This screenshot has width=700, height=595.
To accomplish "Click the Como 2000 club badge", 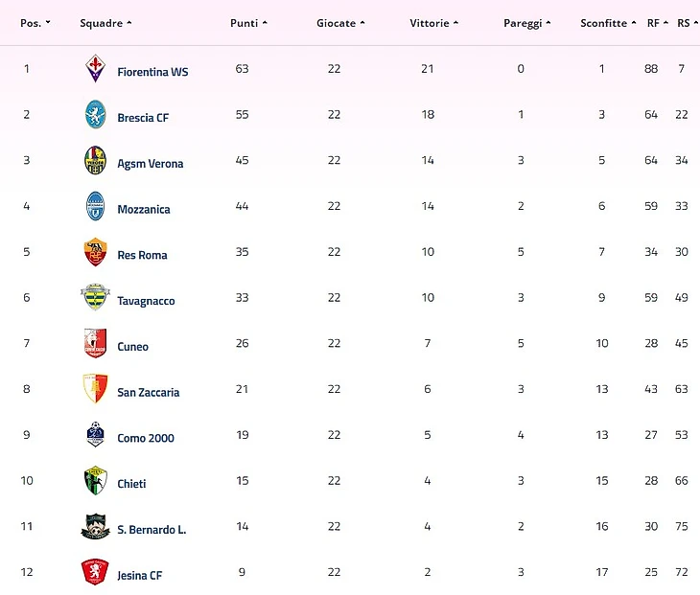I will (95, 436).
